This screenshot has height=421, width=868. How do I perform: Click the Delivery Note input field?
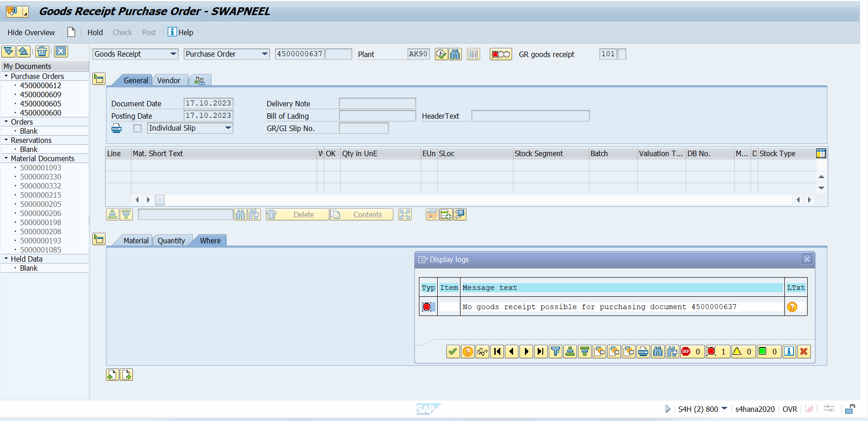377,104
